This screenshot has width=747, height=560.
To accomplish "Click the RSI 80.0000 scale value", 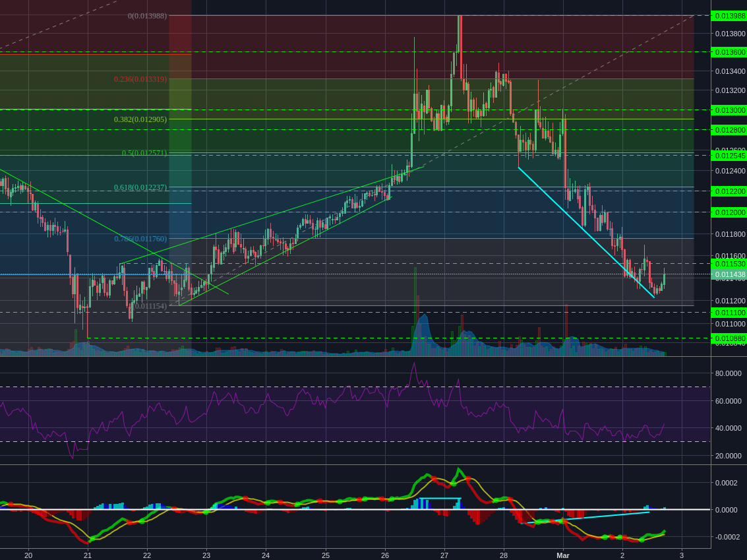I will click(x=728, y=373).
